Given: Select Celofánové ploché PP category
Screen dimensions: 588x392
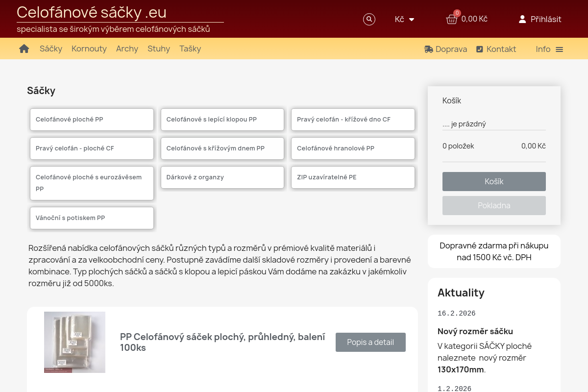Looking at the screenshot, I should (x=92, y=120).
